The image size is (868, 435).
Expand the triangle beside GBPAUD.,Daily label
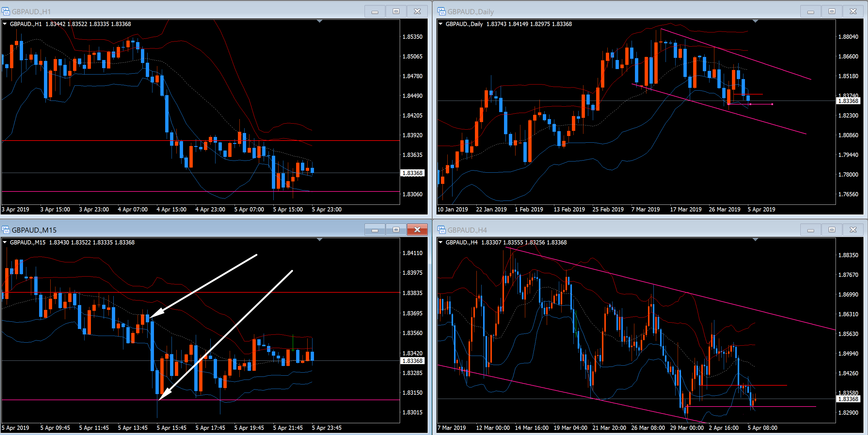tap(440, 24)
